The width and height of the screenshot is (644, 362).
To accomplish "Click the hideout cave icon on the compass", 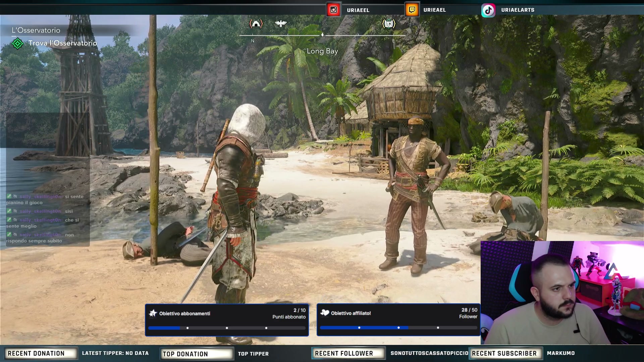I will coord(256,23).
